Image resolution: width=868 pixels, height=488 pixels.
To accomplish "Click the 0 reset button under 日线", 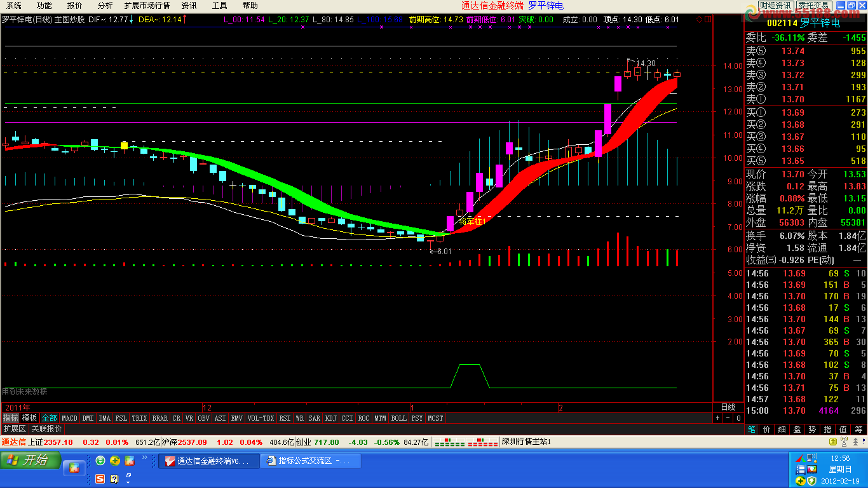I will point(738,418).
